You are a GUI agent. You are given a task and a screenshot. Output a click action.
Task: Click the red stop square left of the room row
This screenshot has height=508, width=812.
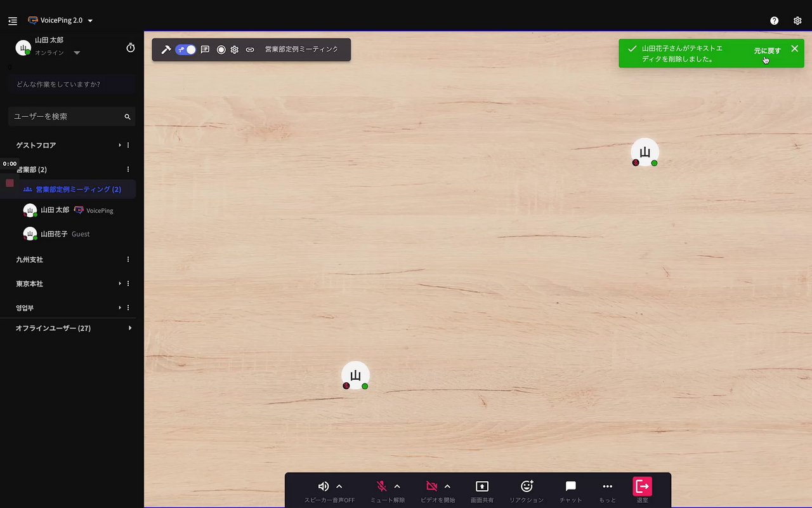point(10,183)
